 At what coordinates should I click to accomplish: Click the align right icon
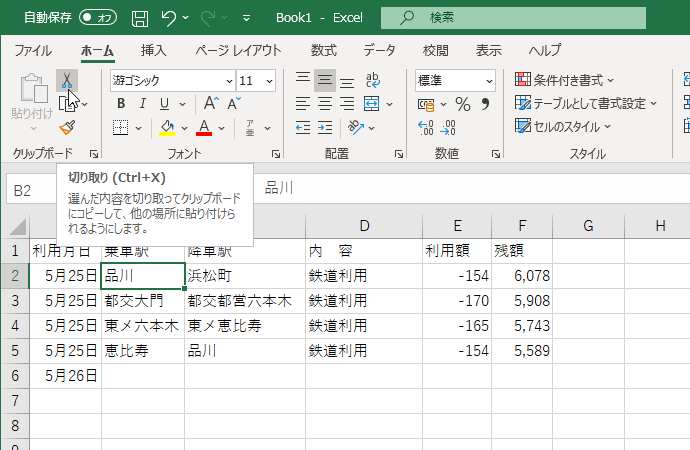pos(347,104)
